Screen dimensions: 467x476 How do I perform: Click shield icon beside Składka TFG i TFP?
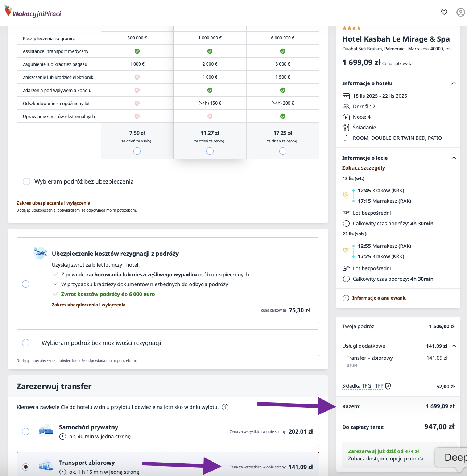pyautogui.click(x=388, y=386)
